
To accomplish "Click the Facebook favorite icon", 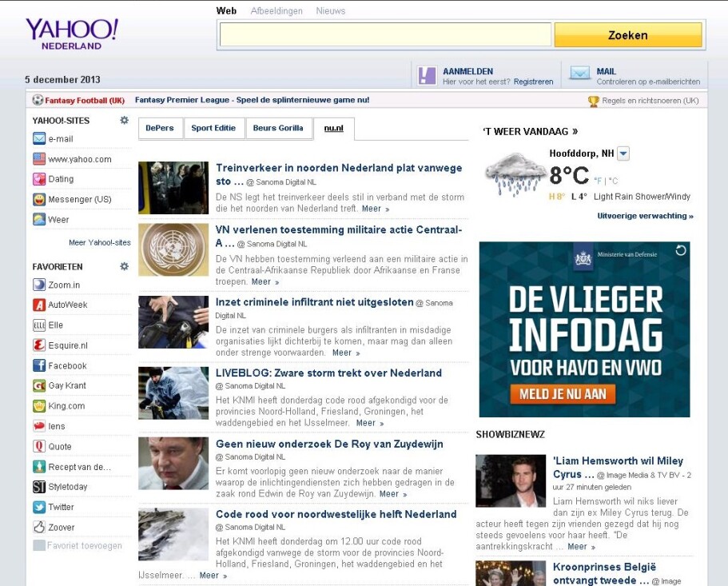I will click(39, 365).
